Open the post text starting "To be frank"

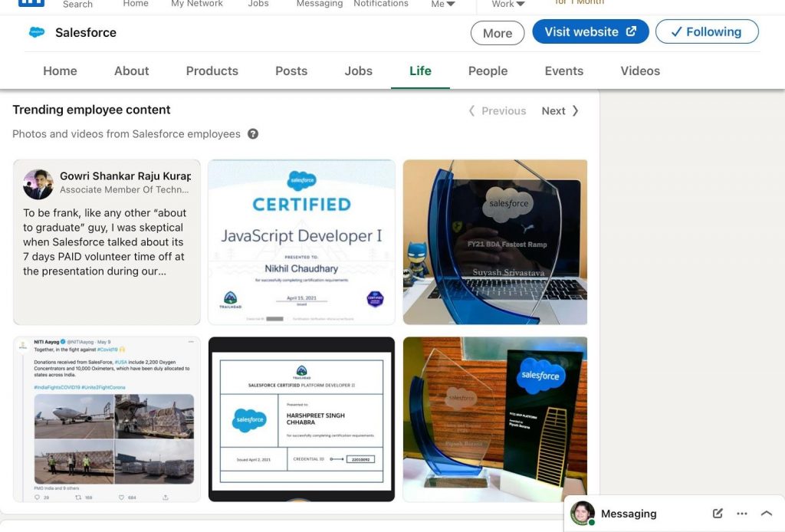[x=104, y=242]
